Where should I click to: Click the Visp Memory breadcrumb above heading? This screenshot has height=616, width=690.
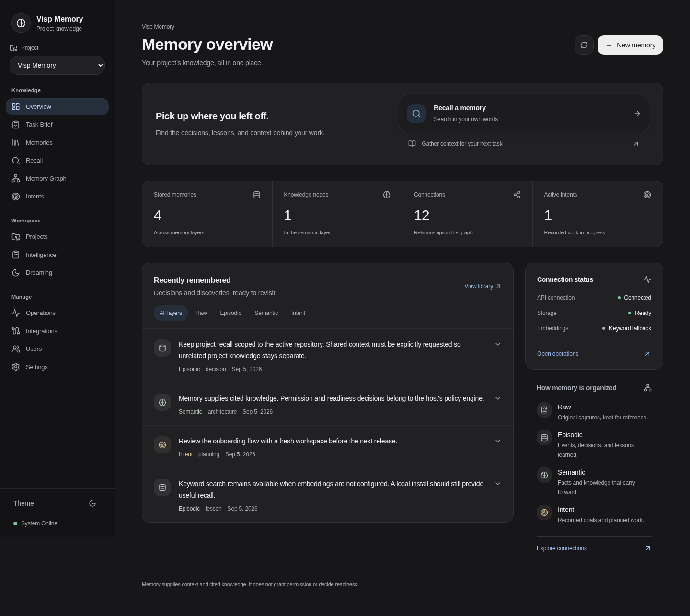point(158,27)
